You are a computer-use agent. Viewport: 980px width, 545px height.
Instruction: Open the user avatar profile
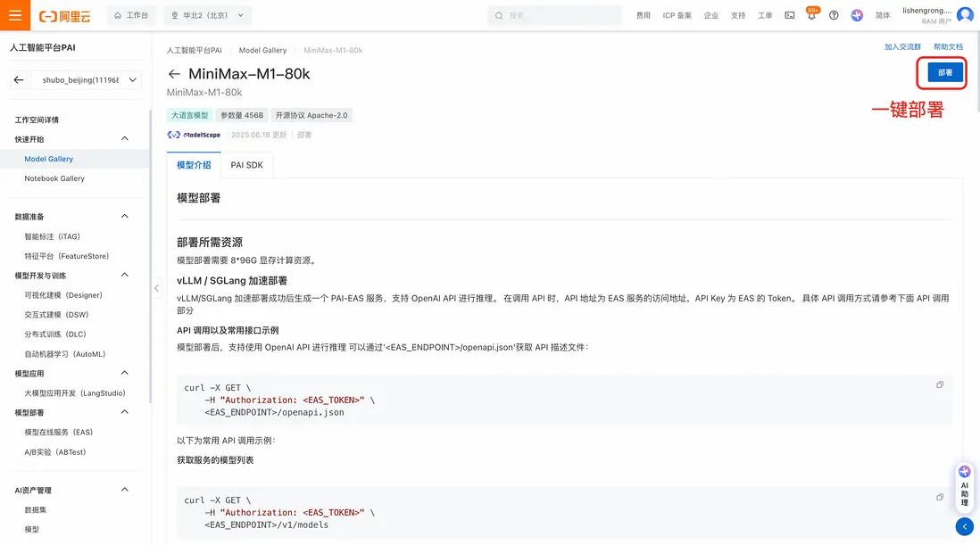(965, 15)
